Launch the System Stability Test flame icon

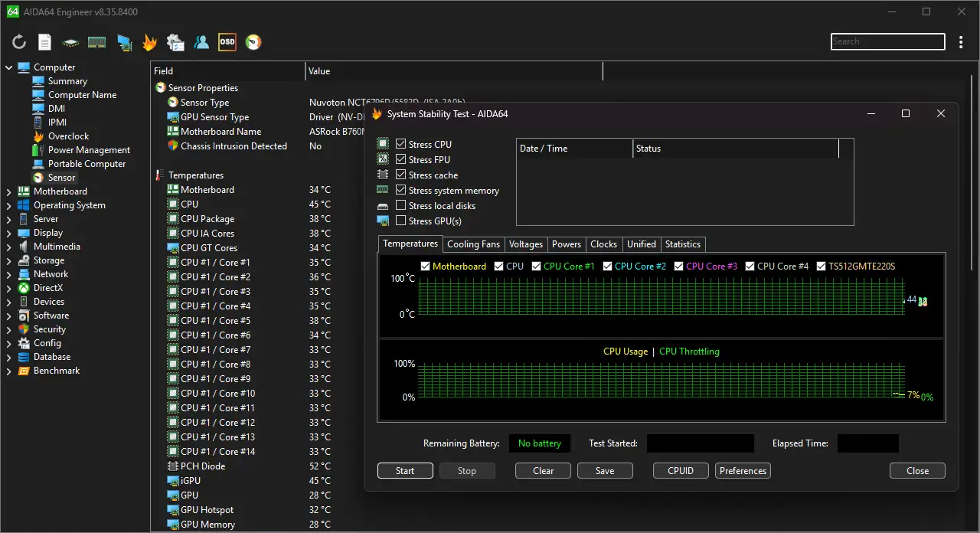tap(149, 42)
